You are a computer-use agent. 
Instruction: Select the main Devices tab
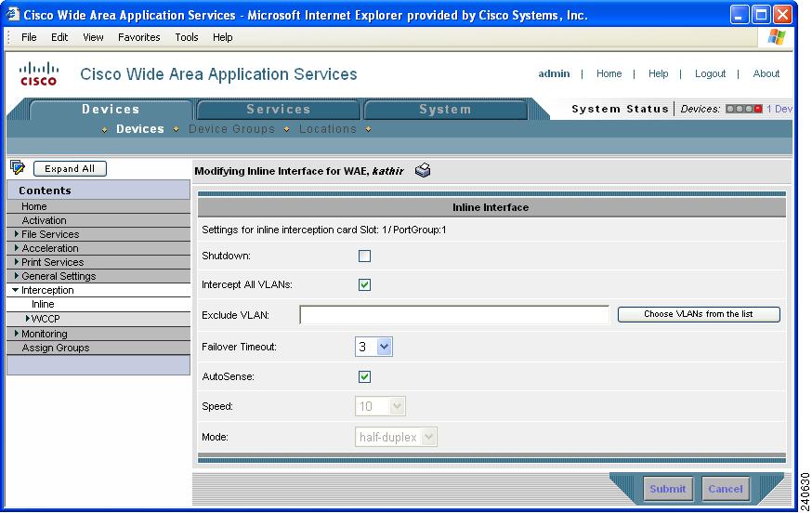111,110
